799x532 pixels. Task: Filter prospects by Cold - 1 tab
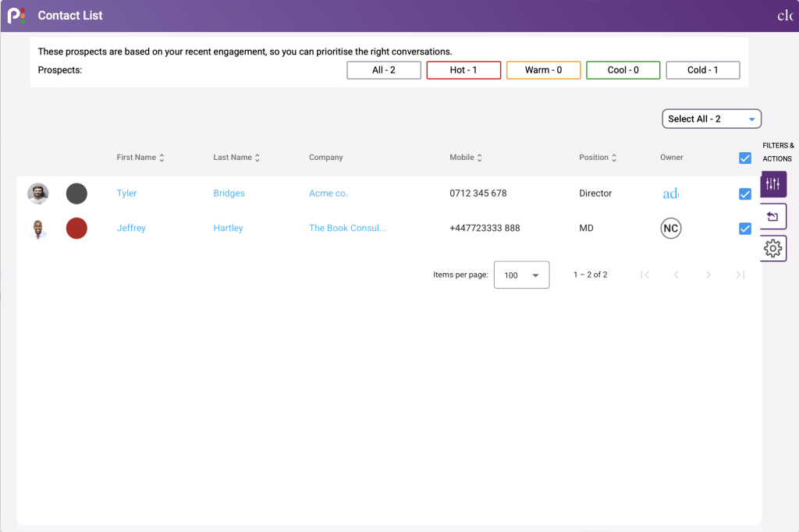pos(703,70)
